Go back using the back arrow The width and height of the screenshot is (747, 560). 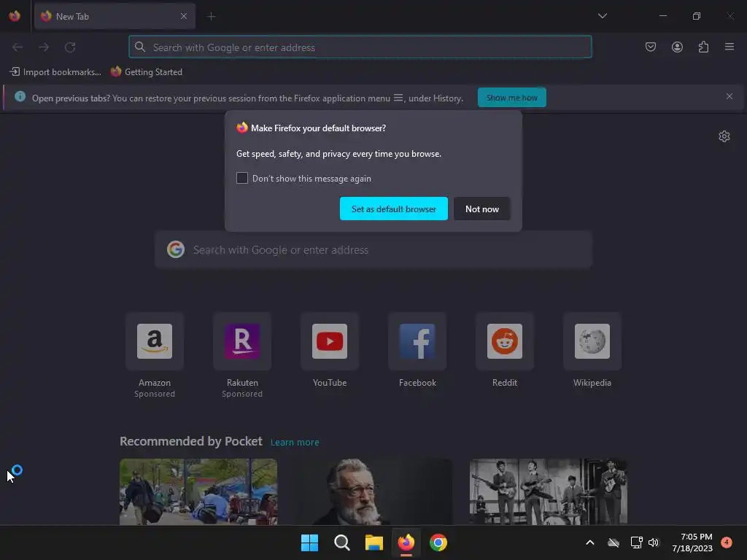click(x=18, y=47)
